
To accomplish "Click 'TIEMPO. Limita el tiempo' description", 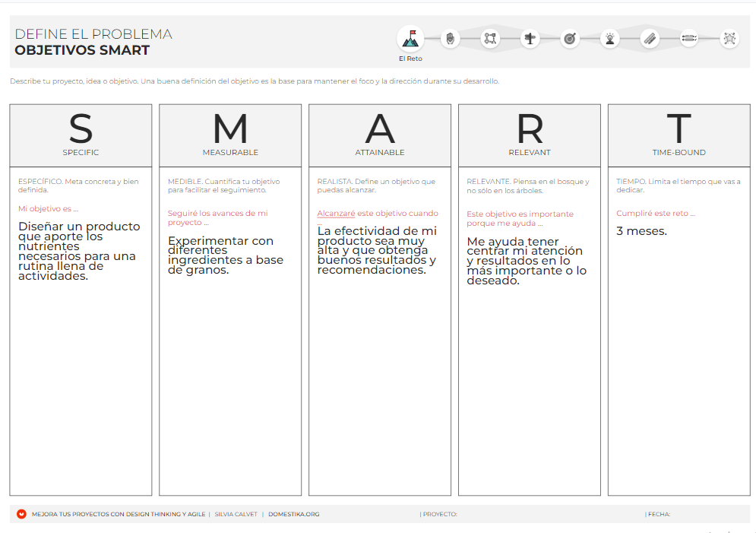I will (679, 186).
